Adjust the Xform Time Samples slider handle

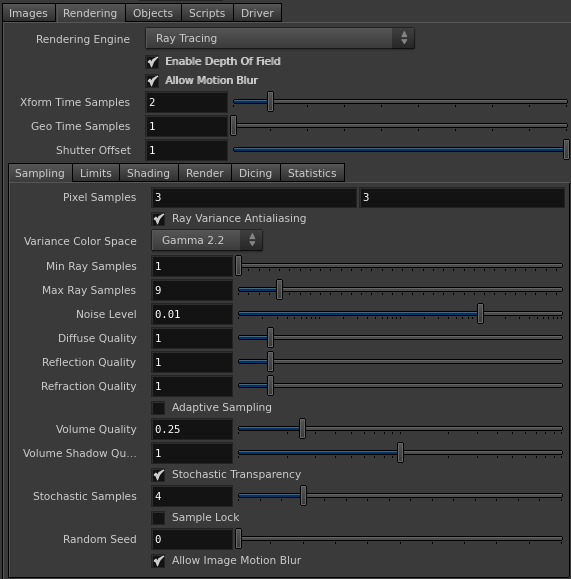270,102
